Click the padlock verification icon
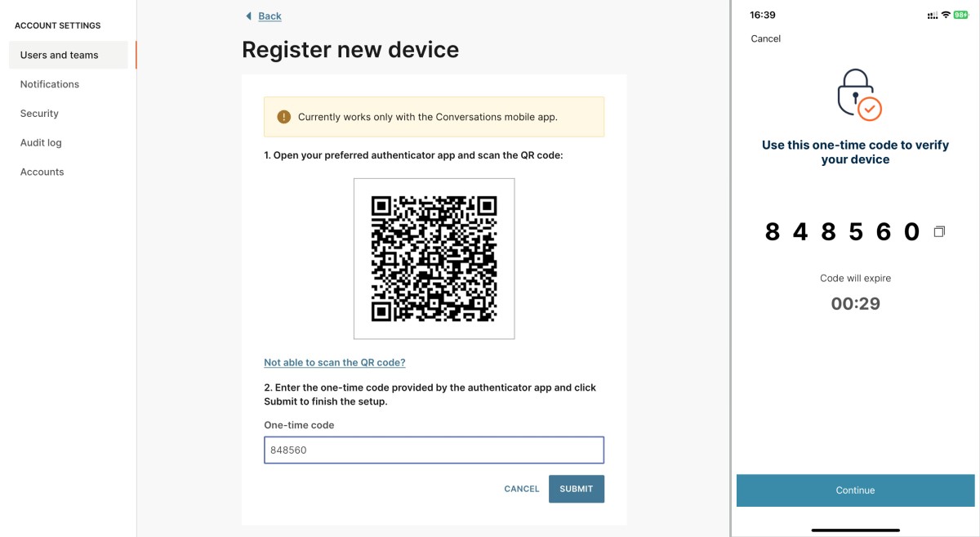Viewport: 980px width, 537px height. [859, 94]
